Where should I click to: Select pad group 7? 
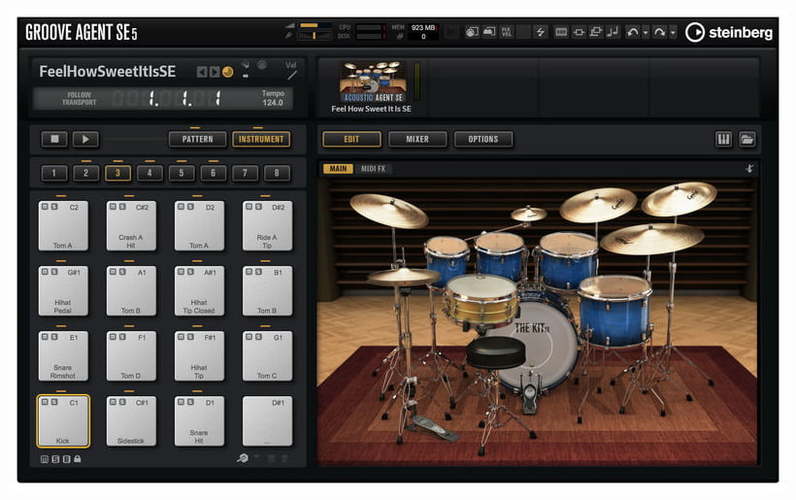pos(245,173)
